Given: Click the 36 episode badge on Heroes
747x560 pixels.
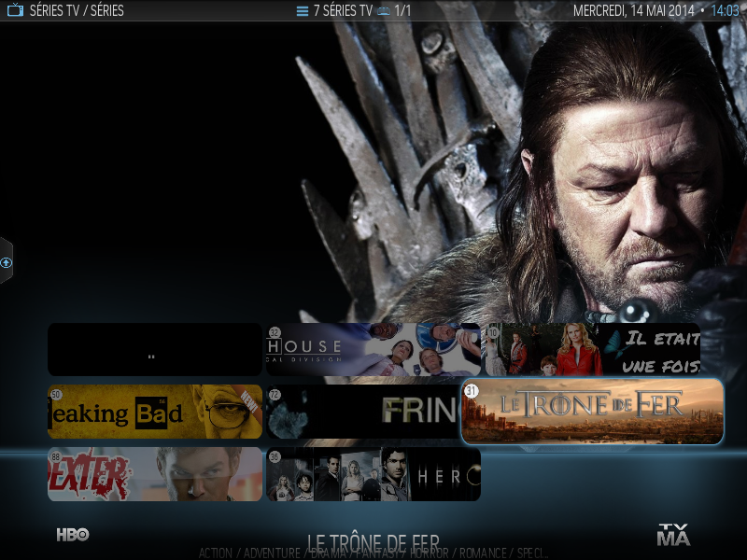Looking at the screenshot, I should pos(275,457).
